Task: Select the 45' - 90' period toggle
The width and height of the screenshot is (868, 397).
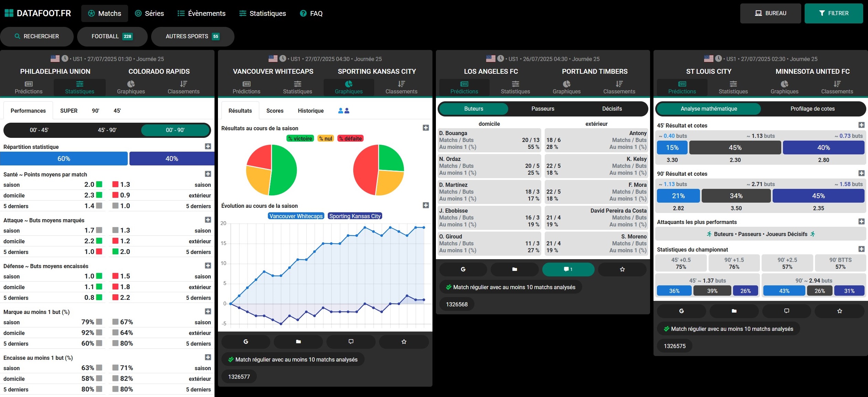Action: pyautogui.click(x=107, y=130)
